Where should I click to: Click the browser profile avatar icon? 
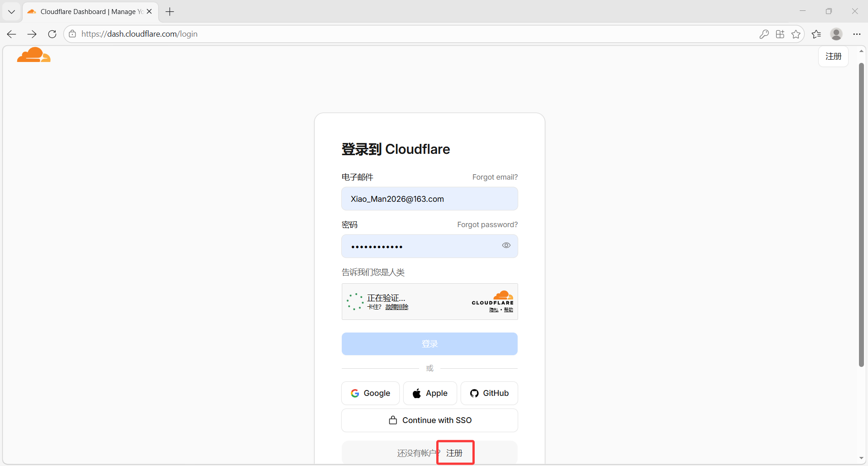[x=836, y=34]
